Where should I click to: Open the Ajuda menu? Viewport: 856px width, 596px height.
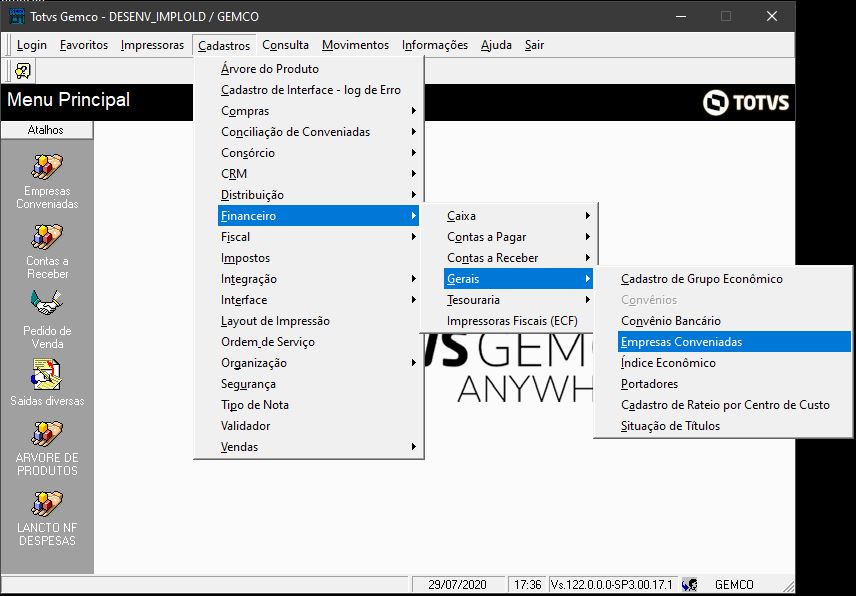(x=496, y=45)
